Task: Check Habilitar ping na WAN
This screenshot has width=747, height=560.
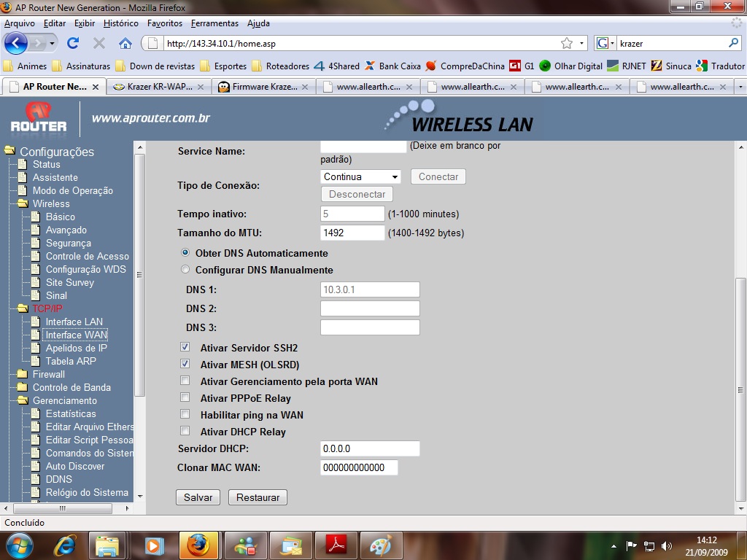Action: pyautogui.click(x=185, y=414)
